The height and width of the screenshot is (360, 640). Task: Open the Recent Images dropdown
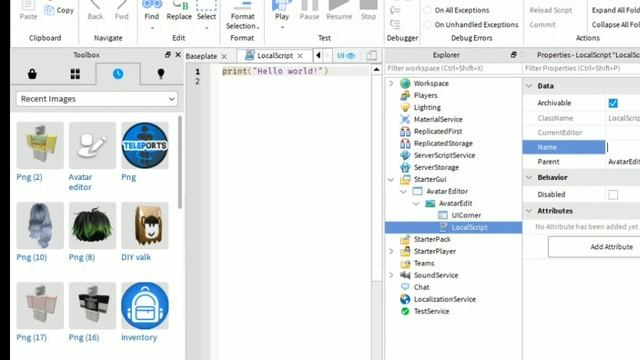(97, 99)
